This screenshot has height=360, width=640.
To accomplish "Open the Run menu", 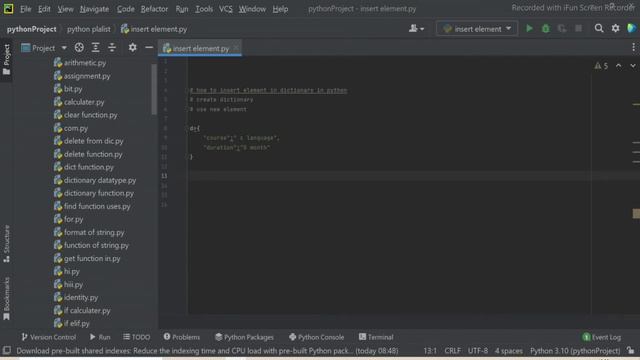I will tap(182, 9).
